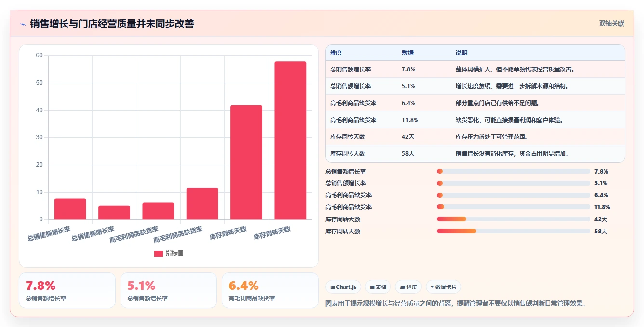Click the 维度 column header

click(336, 53)
